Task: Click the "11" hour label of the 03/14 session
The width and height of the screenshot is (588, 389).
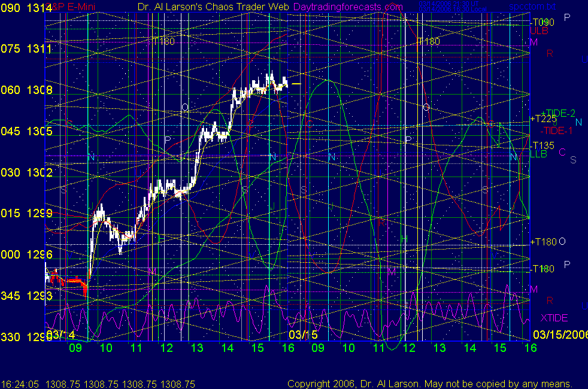Action: (136, 348)
